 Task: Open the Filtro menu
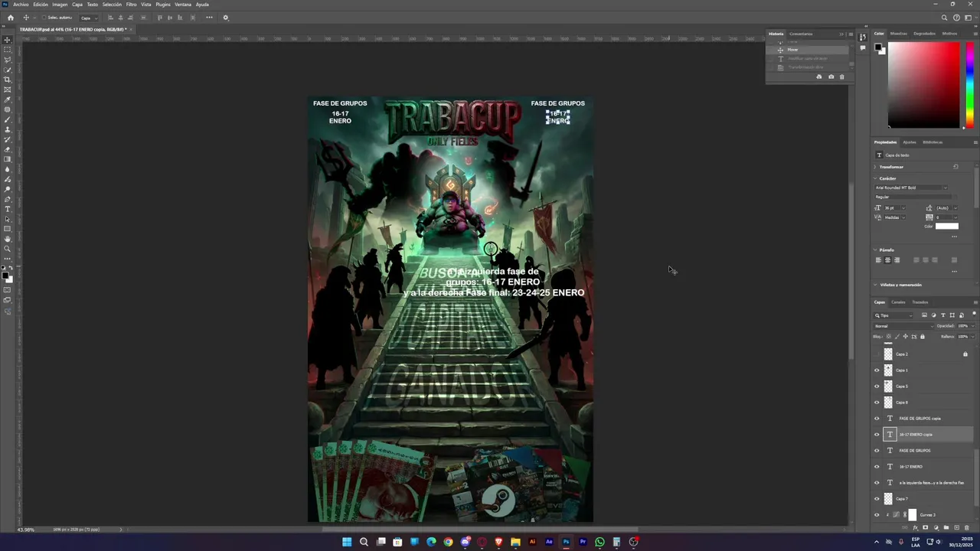point(131,5)
